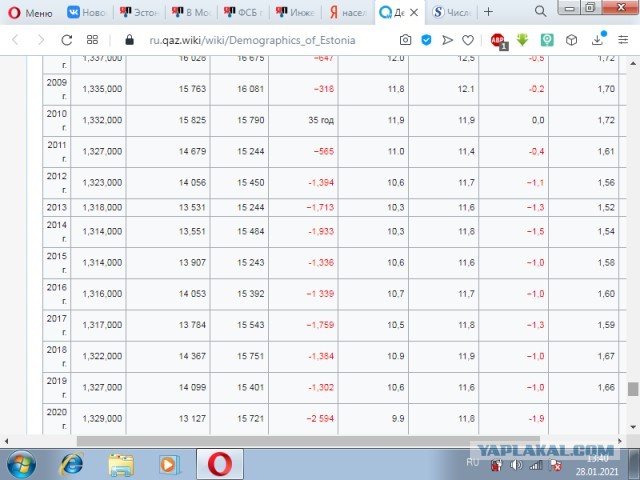Click the padlock site security icon
640x480 pixels.
pos(129,40)
